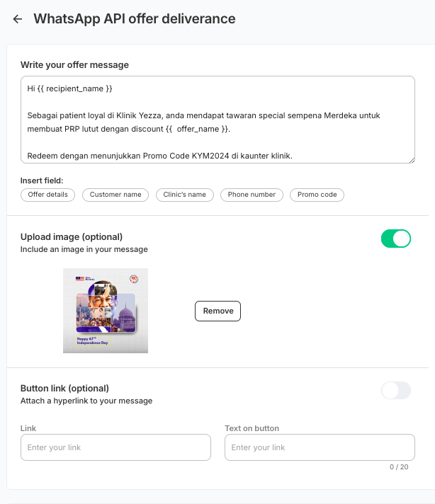This screenshot has height=504, width=435.
Task: Insert the Offer details field chip
Action: 47,195
